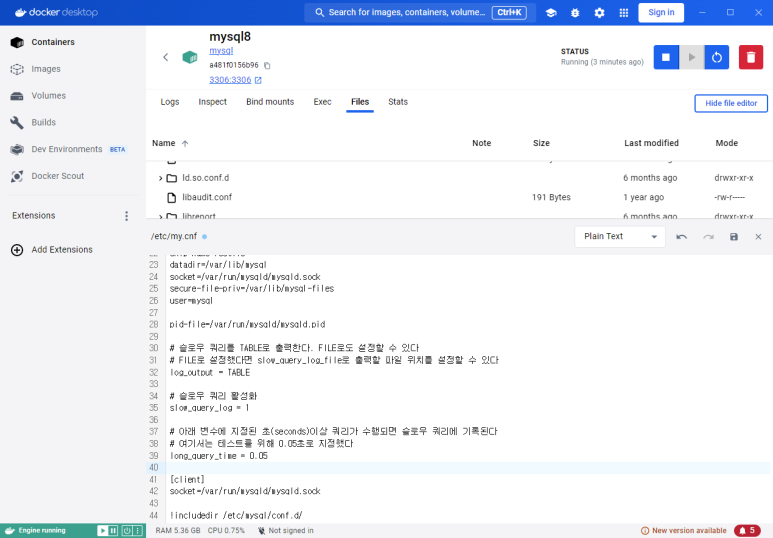This screenshot has height=538, width=773.
Task: Click New version available notice
Action: tap(683, 531)
